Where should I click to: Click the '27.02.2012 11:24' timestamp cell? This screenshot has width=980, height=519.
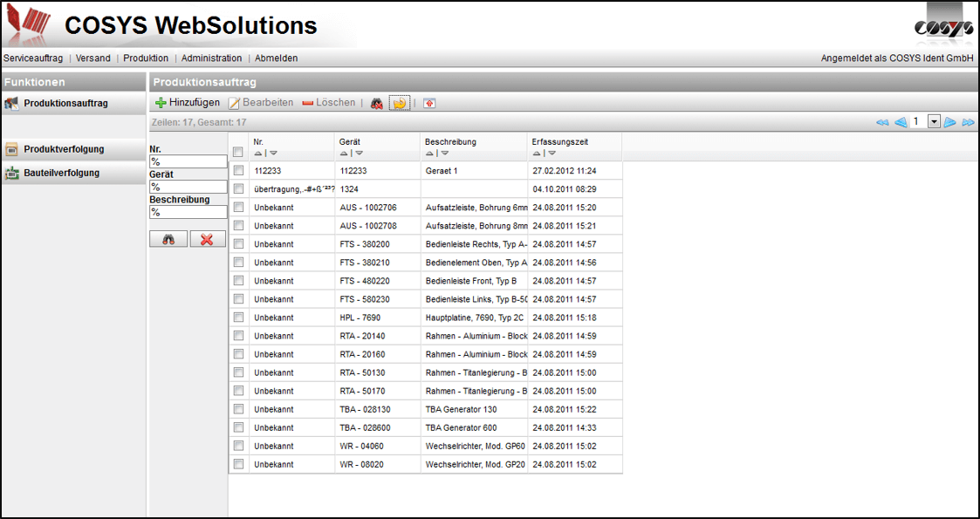(x=574, y=170)
